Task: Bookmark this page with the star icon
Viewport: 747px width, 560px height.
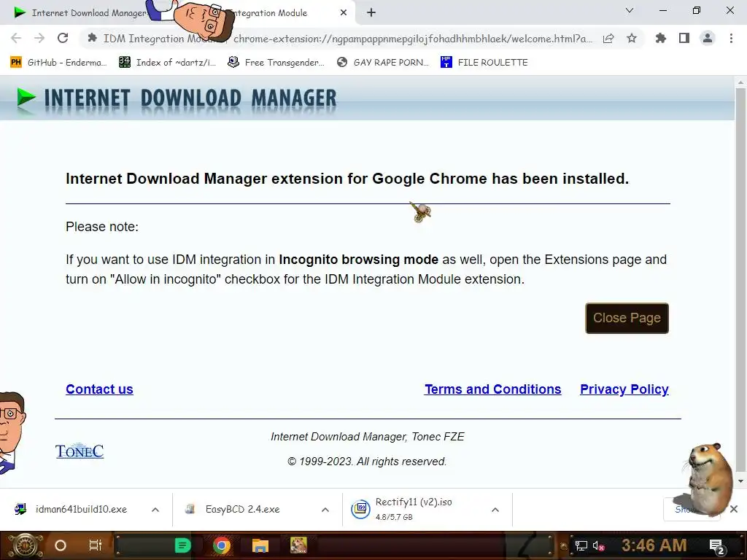Action: click(632, 38)
